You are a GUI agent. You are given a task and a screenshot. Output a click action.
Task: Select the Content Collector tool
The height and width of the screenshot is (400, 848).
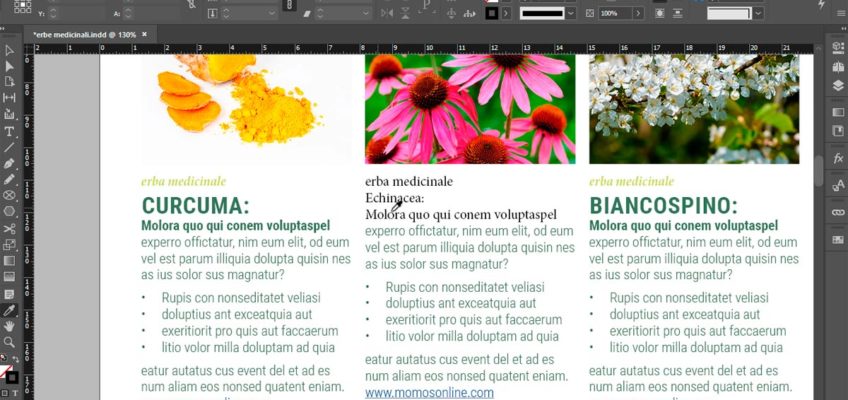click(9, 114)
